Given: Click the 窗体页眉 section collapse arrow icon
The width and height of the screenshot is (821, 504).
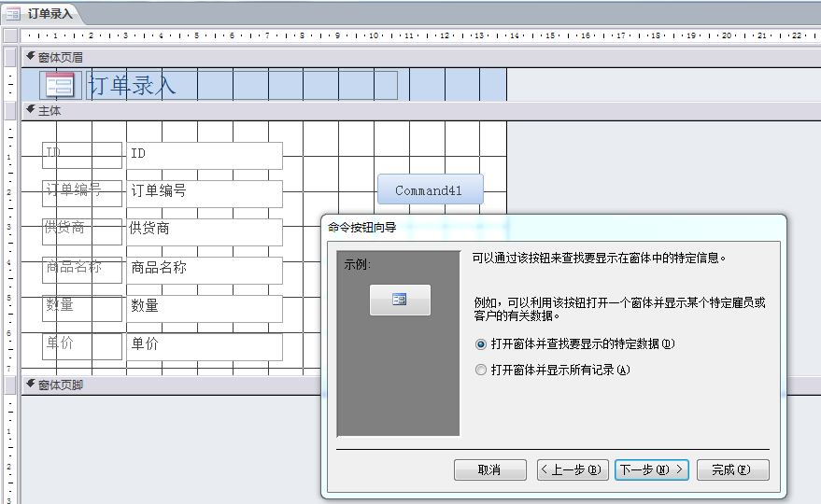Looking at the screenshot, I should [30, 57].
